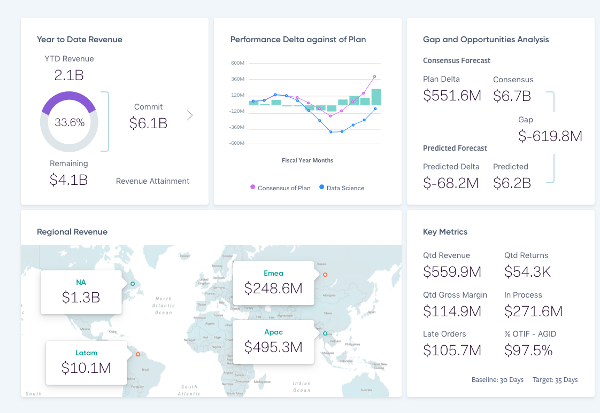600x413 pixels.
Task: Click the Emea orange map marker dot
Action: [x=324, y=273]
